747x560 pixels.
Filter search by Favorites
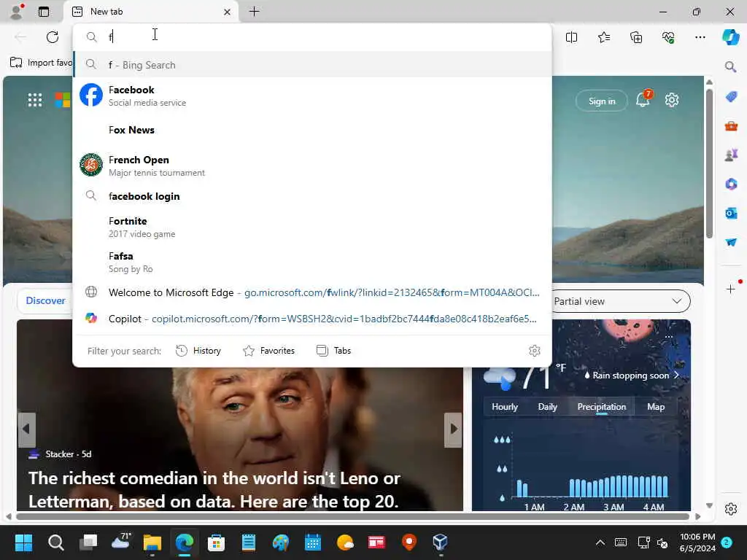(x=268, y=351)
